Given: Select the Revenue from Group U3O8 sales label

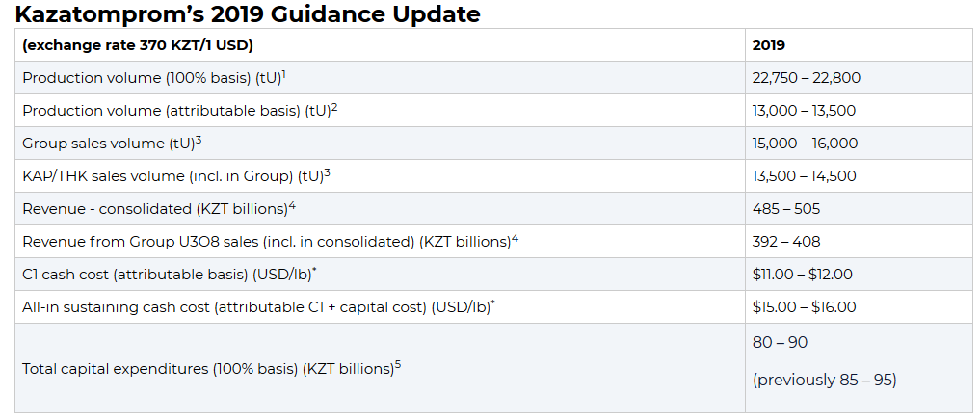Looking at the screenshot, I should tap(270, 242).
